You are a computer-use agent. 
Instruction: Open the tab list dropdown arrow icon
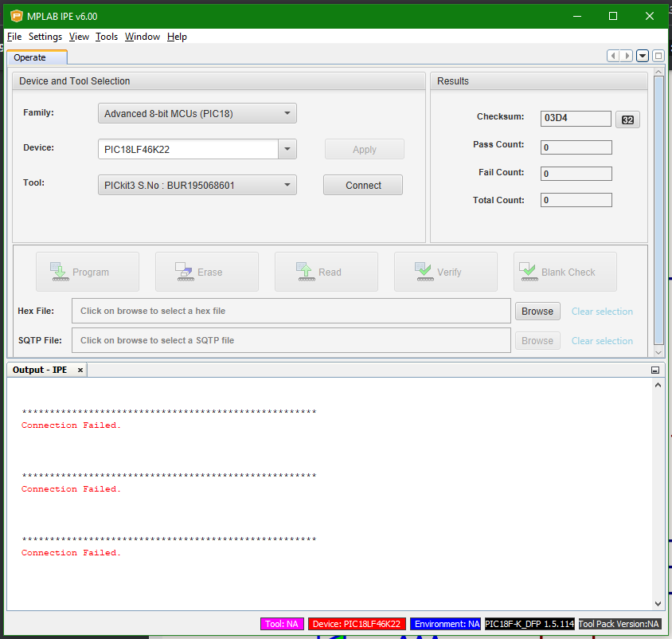pyautogui.click(x=643, y=56)
